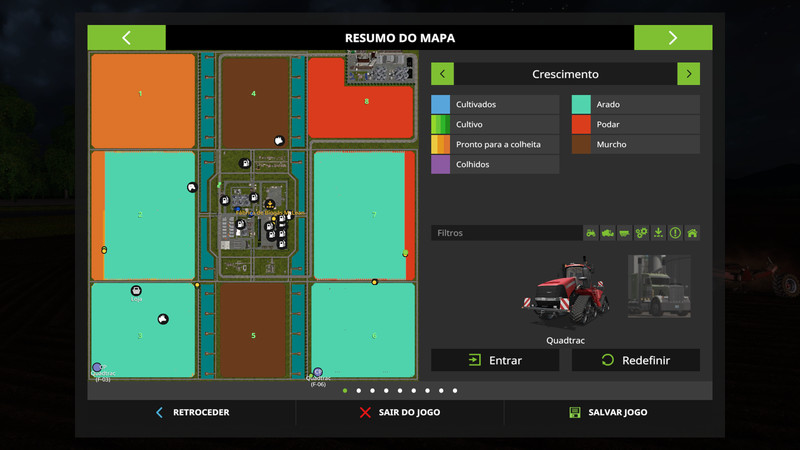Viewport: 800px width, 450px height.
Task: Toggle the Pronto para a colheita legend
Action: (495, 145)
